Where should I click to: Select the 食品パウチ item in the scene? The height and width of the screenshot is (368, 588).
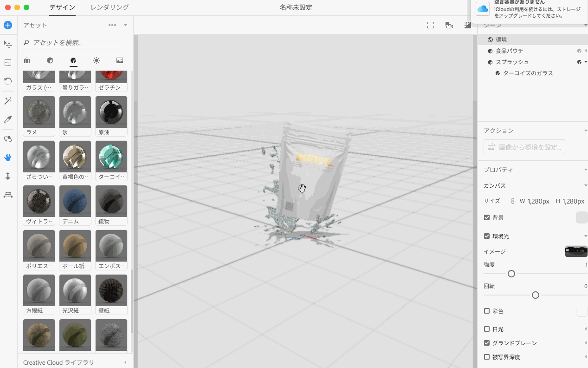[x=509, y=51]
